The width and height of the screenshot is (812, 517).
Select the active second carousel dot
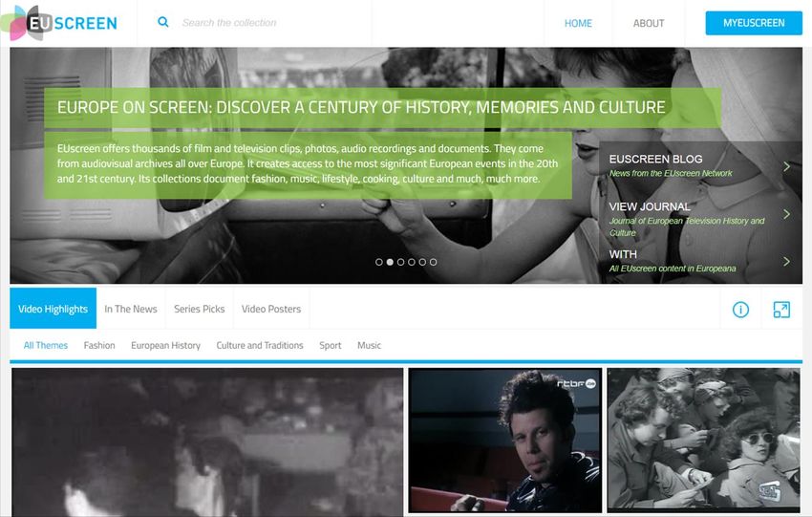[390, 262]
